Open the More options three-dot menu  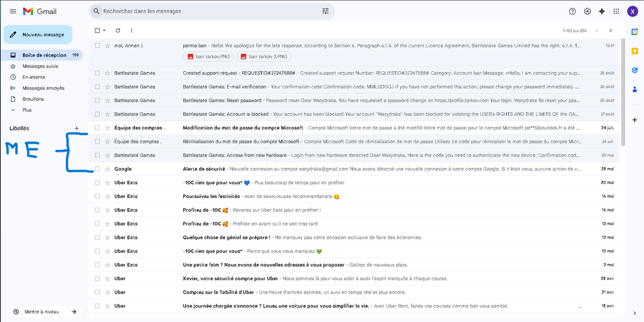[131, 31]
